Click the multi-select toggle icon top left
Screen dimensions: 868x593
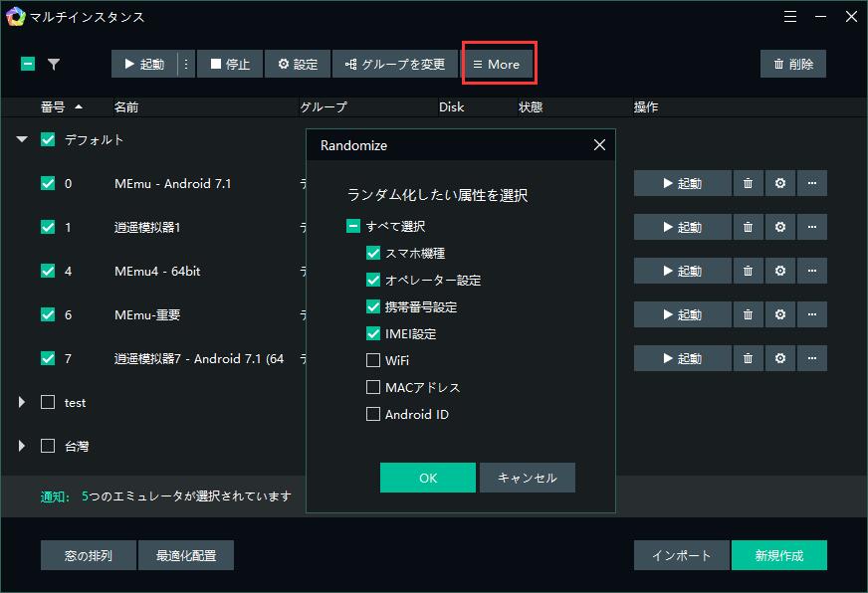tap(27, 63)
